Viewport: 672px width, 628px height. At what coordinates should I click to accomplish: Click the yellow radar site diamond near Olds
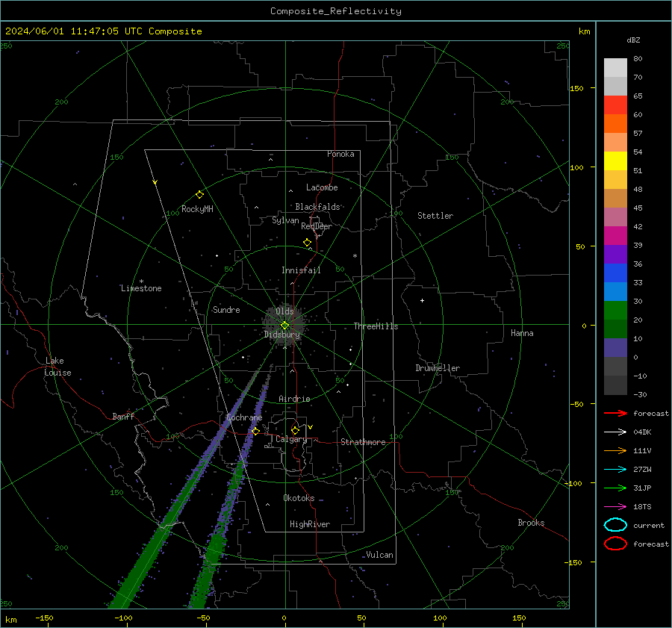point(284,326)
